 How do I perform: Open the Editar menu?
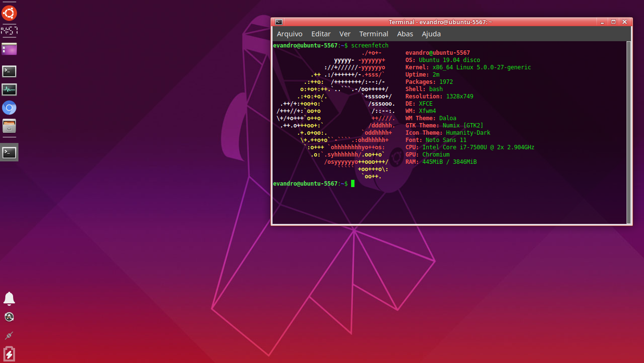click(x=321, y=34)
